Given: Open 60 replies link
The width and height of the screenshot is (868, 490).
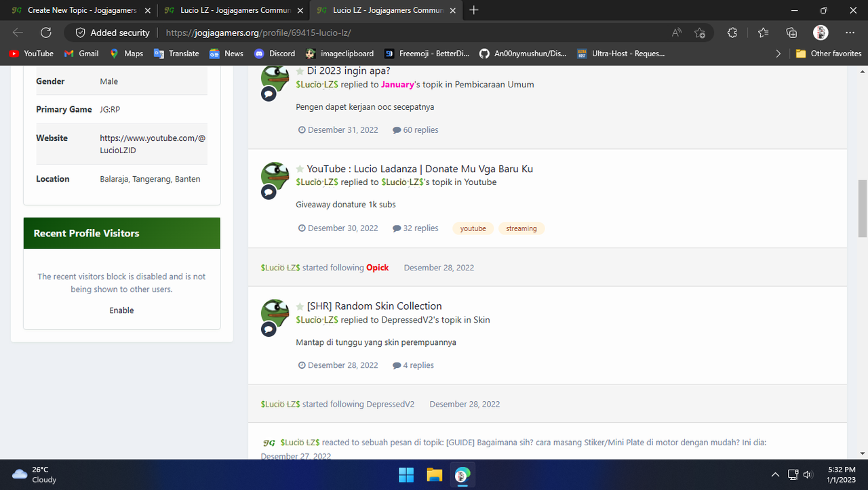Looking at the screenshot, I should coord(416,130).
